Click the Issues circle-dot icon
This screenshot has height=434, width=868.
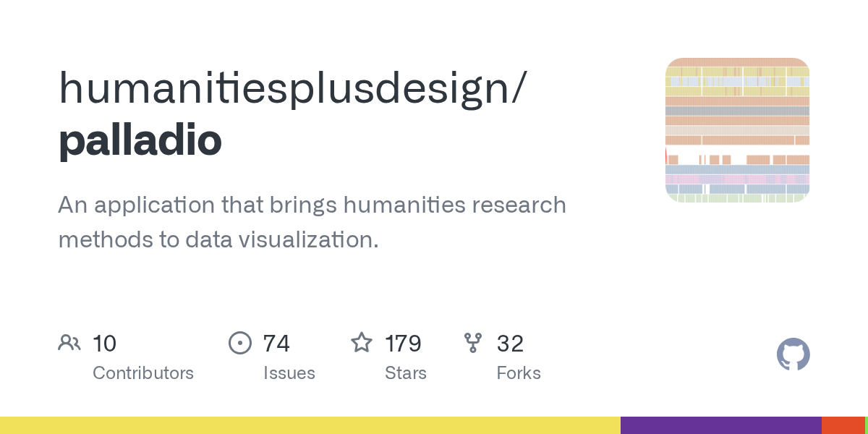239,343
